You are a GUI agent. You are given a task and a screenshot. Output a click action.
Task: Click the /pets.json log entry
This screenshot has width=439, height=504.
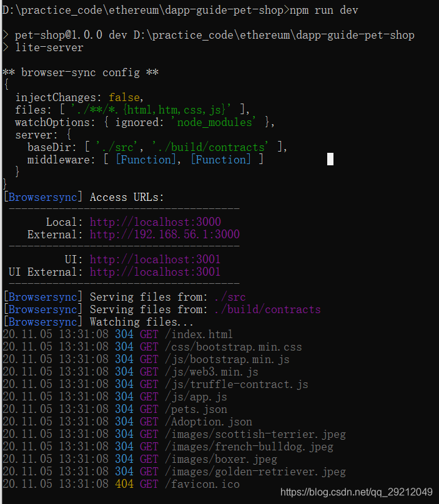(x=114, y=409)
